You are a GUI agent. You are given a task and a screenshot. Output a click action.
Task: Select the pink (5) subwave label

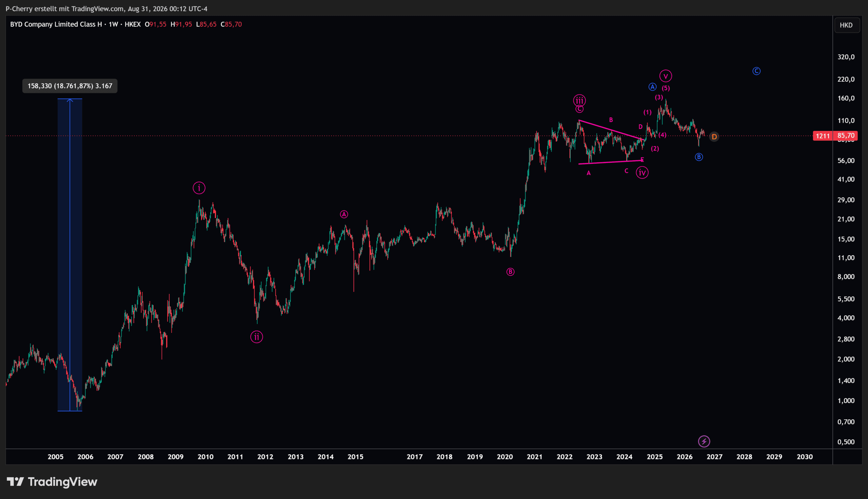point(666,88)
